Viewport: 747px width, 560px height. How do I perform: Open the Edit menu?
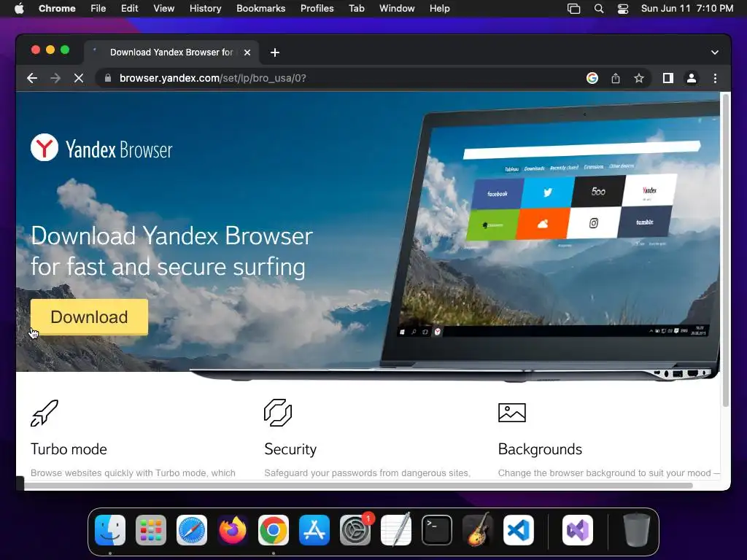(x=129, y=9)
